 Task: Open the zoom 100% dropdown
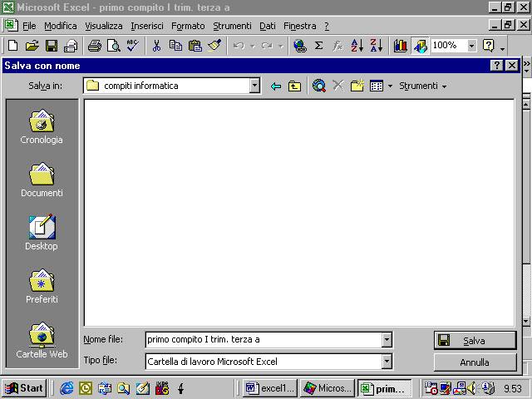[x=471, y=46]
